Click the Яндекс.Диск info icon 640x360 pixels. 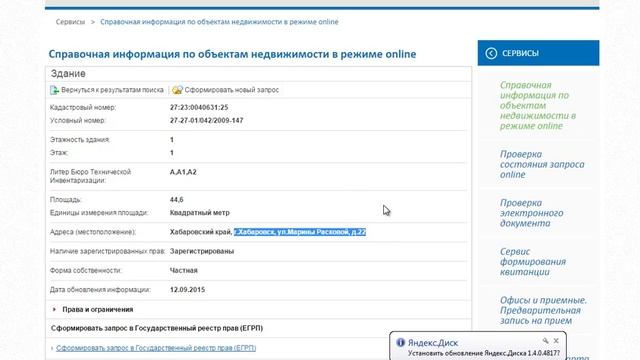coord(400,342)
